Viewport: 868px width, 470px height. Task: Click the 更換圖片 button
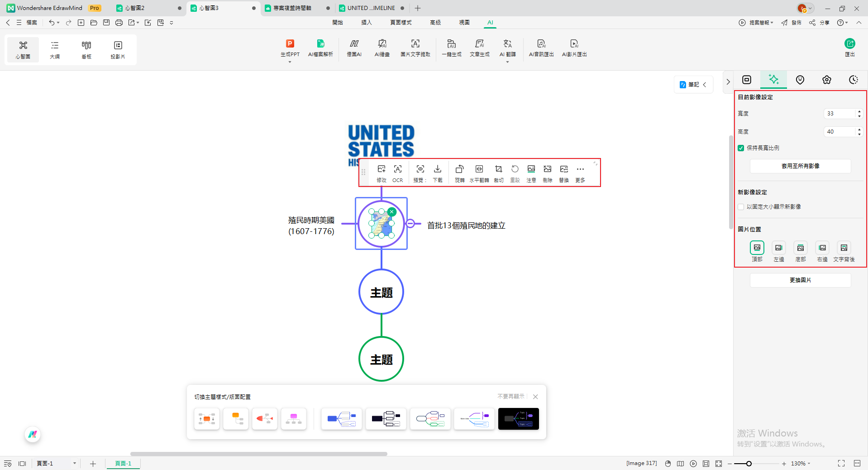(x=800, y=280)
